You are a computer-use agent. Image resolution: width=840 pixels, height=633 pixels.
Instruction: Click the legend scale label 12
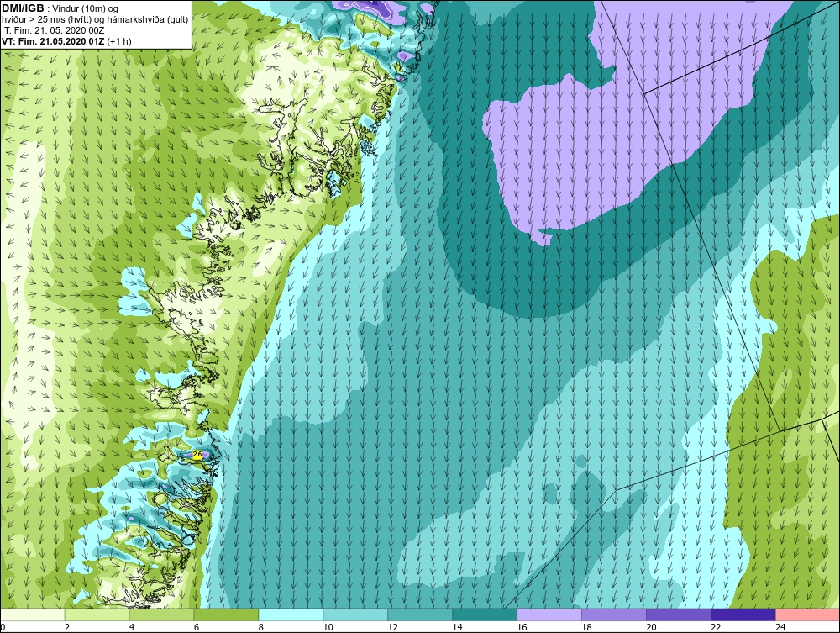coord(392,627)
